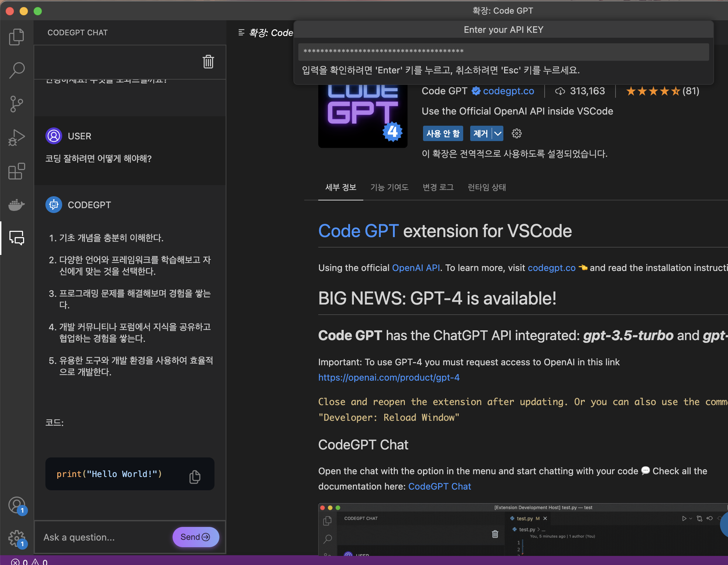Open the extension settings gear

click(516, 133)
